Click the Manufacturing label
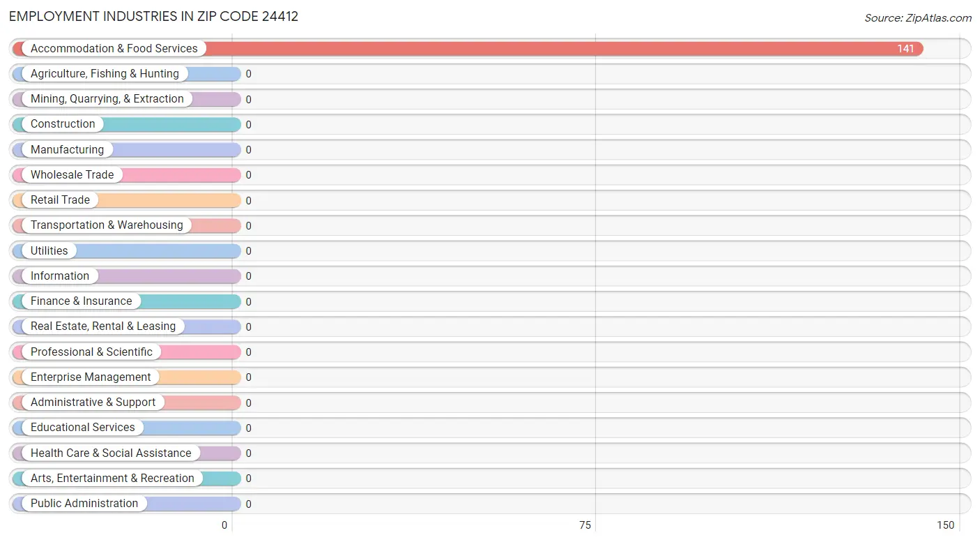 pyautogui.click(x=67, y=150)
